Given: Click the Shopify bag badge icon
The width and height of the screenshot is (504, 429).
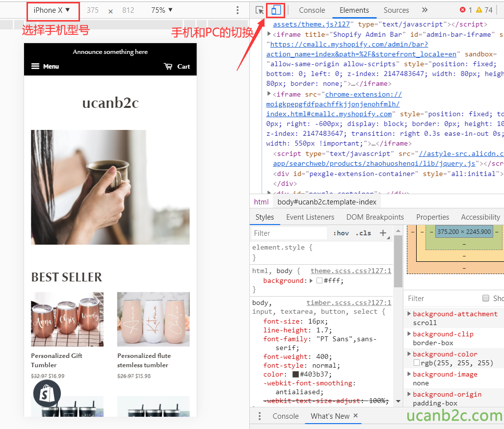Looking at the screenshot, I should 47,394.
